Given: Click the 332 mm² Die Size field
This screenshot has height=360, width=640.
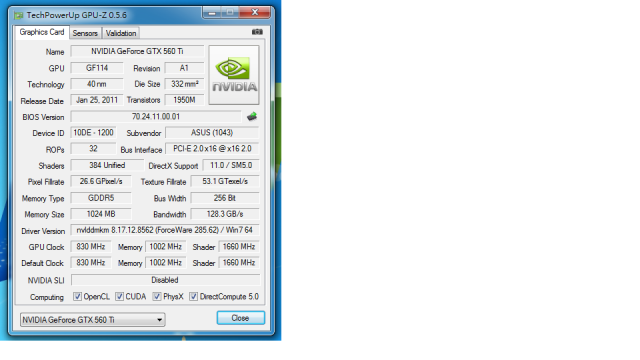Looking at the screenshot, I should point(184,84).
